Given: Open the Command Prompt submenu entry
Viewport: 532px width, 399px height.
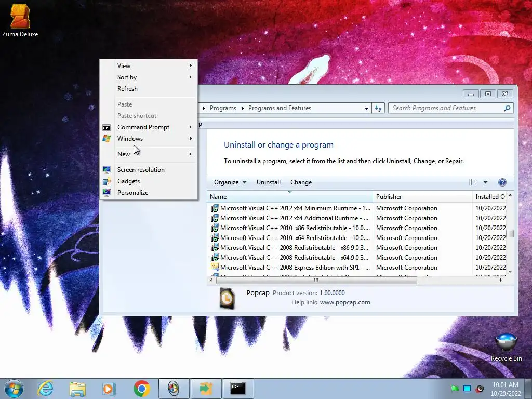Looking at the screenshot, I should click(149, 127).
